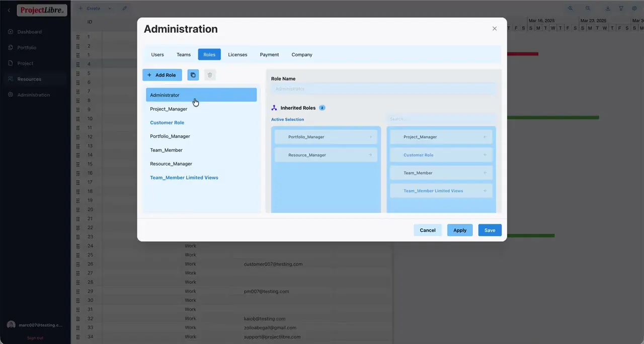Screen dimensions: 644x344
Task: Click the inherited roles Search field
Action: (441, 119)
